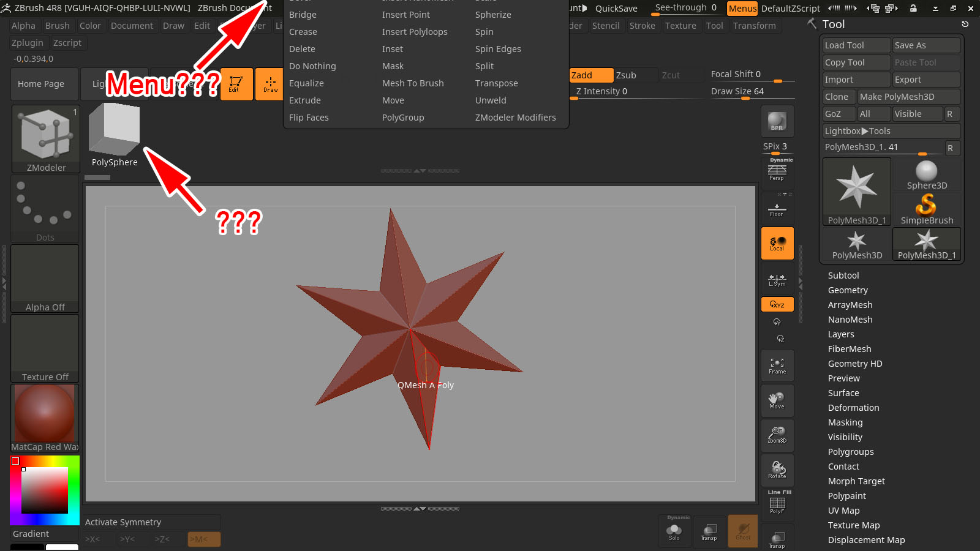Pick a color in the color square
980x551 pixels.
(x=45, y=490)
